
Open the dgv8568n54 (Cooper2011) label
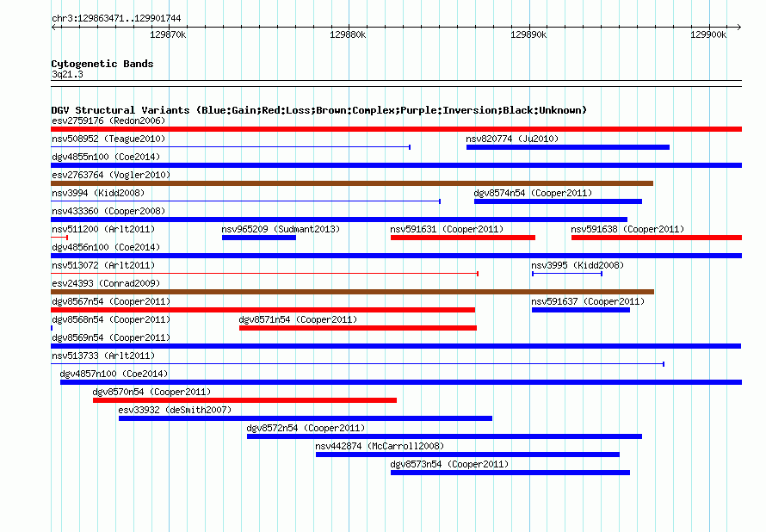111,319
